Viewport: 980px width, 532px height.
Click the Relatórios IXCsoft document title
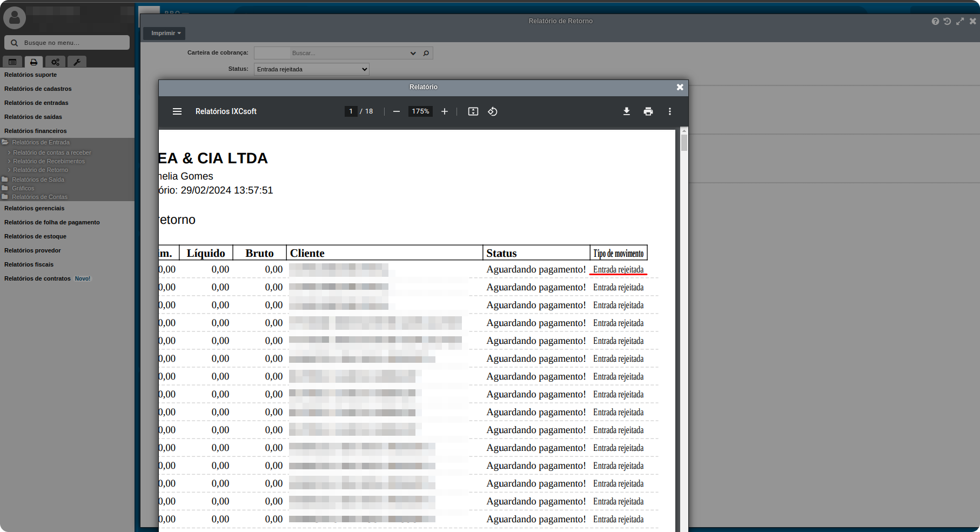point(226,111)
